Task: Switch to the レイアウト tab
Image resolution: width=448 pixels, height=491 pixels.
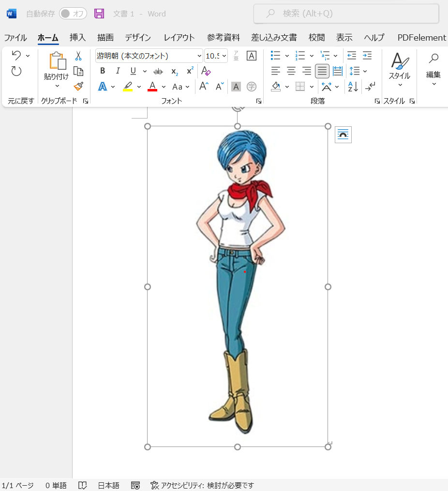Action: (179, 38)
